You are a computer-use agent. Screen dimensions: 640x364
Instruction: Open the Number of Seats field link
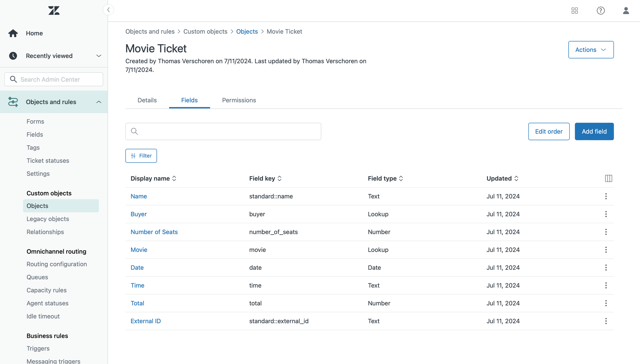click(x=154, y=232)
